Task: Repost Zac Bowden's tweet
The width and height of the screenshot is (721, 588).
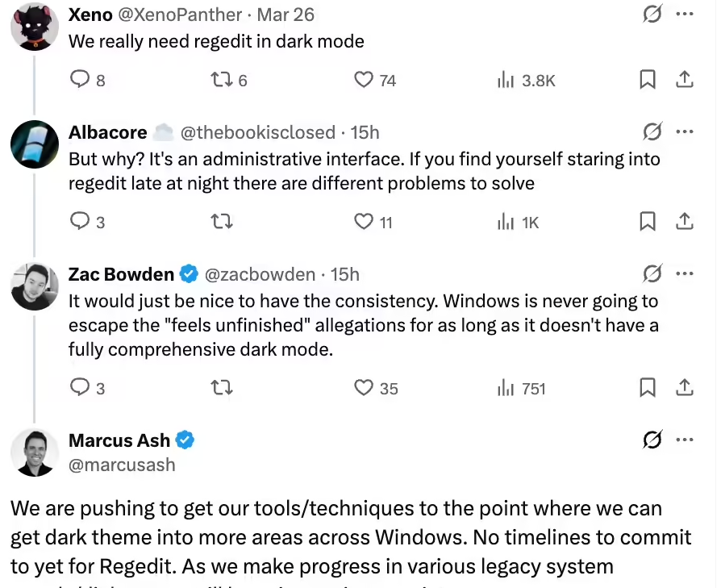Action: click(221, 388)
